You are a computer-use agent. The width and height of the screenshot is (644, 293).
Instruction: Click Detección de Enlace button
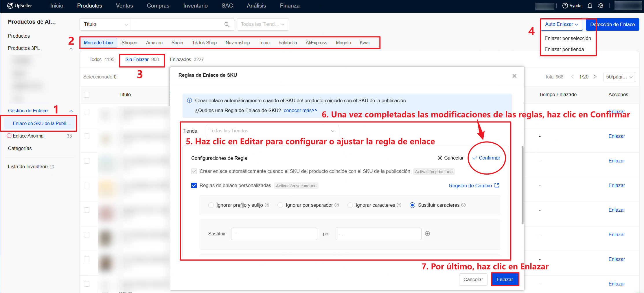coord(612,24)
